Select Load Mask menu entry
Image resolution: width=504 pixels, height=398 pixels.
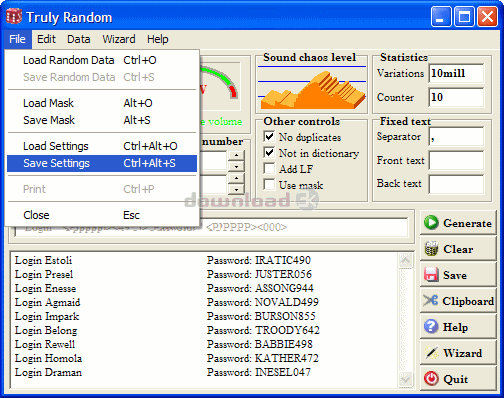pos(102,103)
